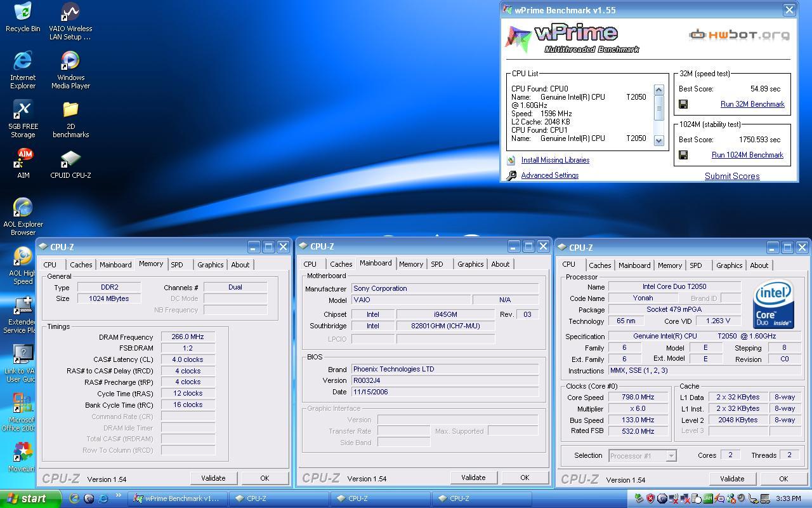Open Graphics tab in Memory CPU-Z window

pyautogui.click(x=210, y=265)
